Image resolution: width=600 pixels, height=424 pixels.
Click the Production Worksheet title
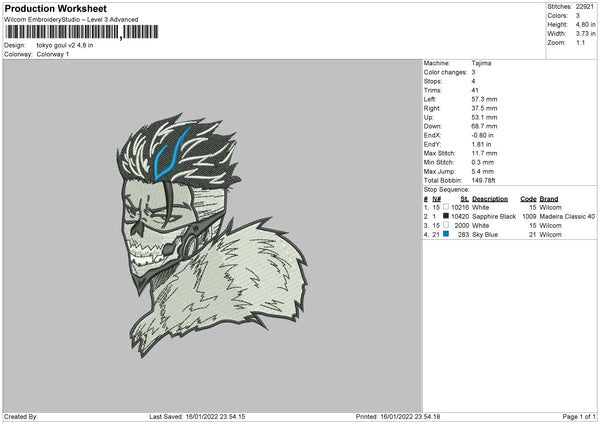(x=55, y=8)
